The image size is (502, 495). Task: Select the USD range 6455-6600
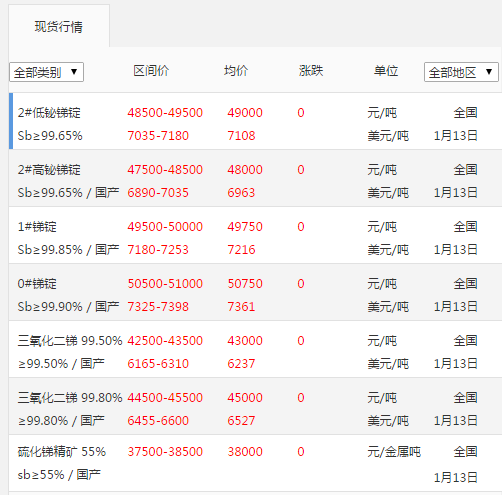click(158, 421)
